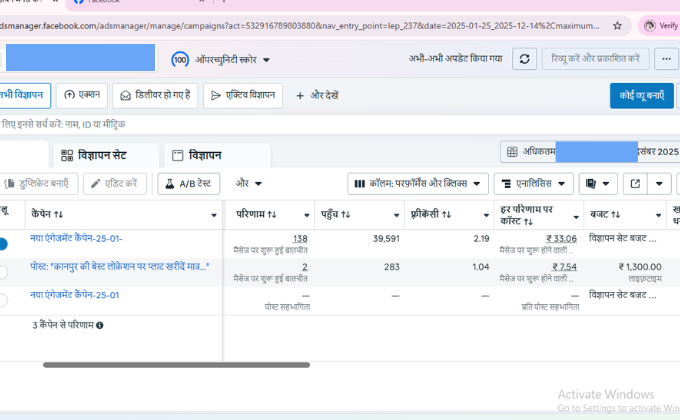The image size is (680, 420).
Task: Click the A/B टेस्ट flask button
Action: pyautogui.click(x=189, y=184)
